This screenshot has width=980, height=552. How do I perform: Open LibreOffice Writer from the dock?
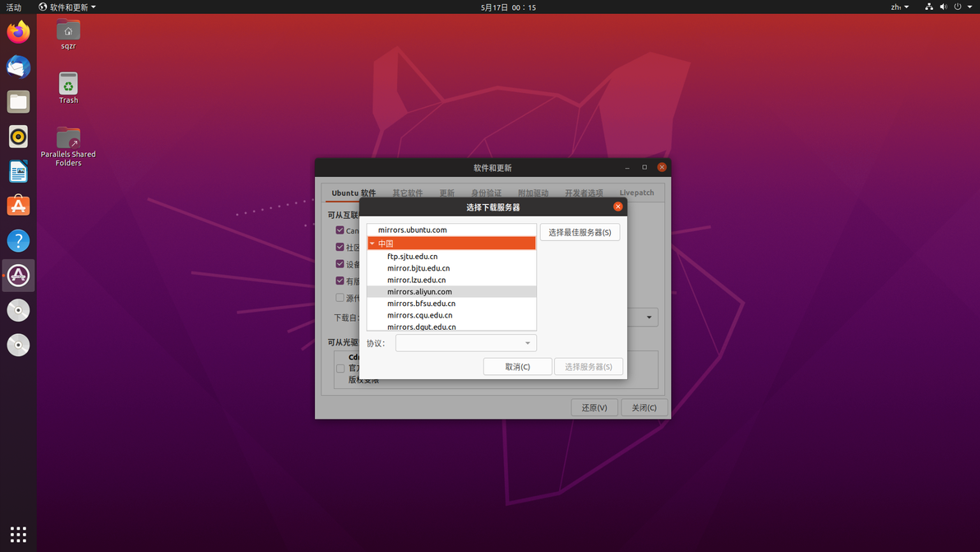click(x=18, y=171)
